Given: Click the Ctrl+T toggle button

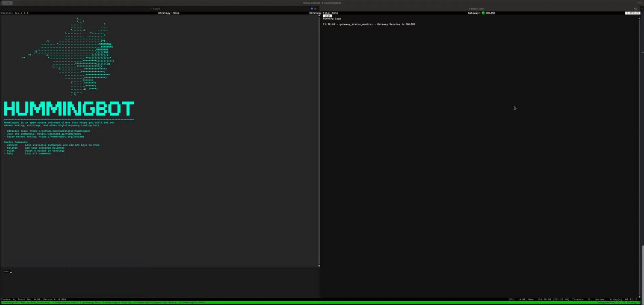Looking at the screenshot, I should 633,13.
